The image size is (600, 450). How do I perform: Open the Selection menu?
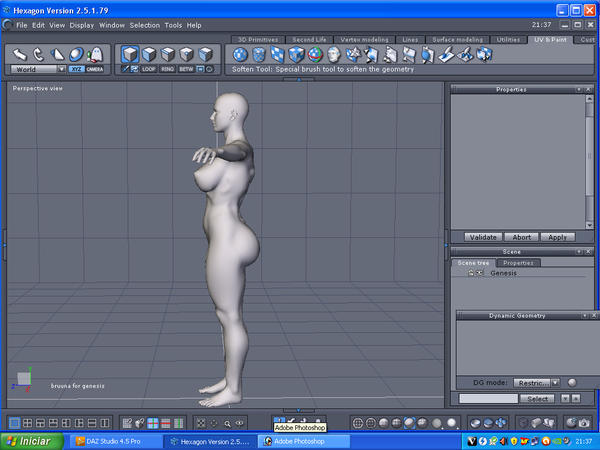coord(144,24)
